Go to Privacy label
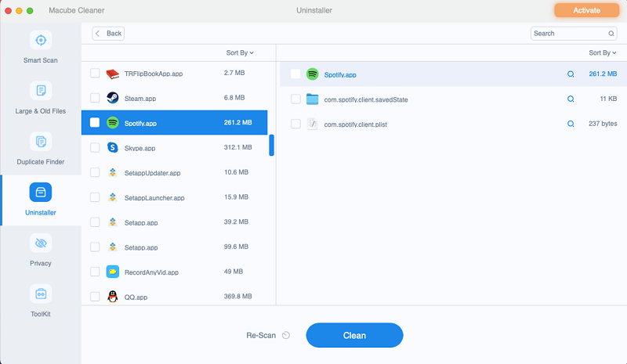 41,263
